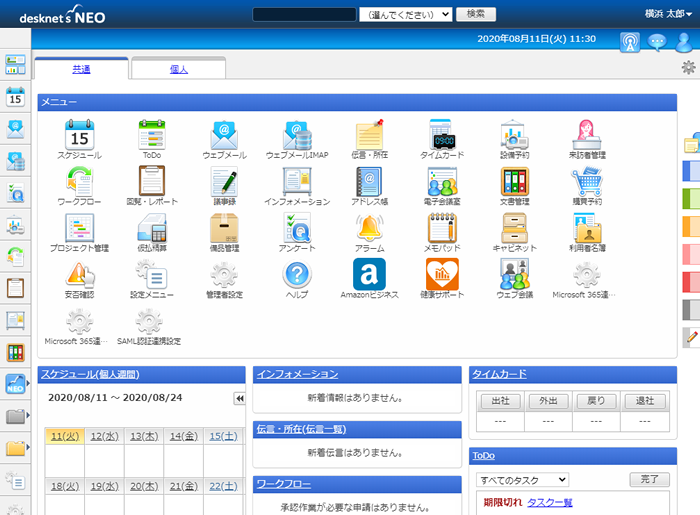Open the ウェブメール icon
The width and height of the screenshot is (700, 515).
pos(224,135)
